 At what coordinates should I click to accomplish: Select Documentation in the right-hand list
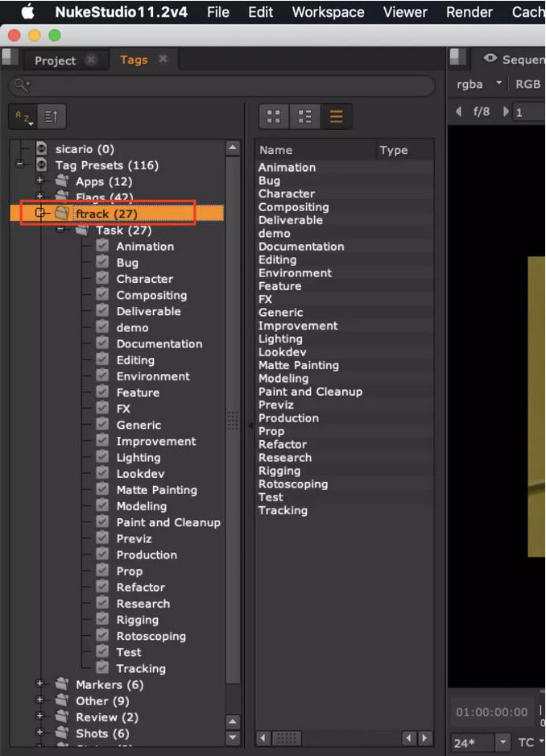pyautogui.click(x=301, y=247)
